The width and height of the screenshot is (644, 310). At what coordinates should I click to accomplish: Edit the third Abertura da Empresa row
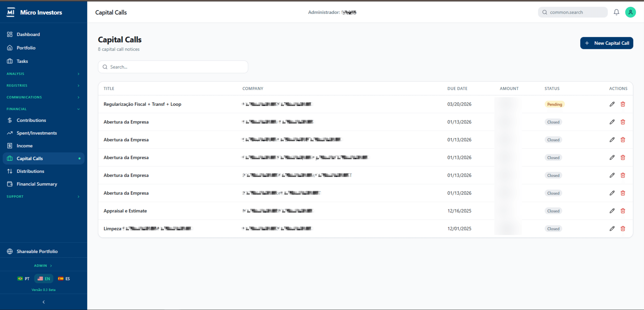pyautogui.click(x=612, y=158)
